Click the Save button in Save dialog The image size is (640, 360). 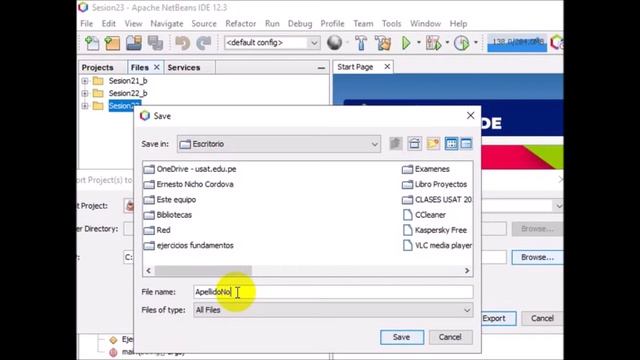[402, 337]
